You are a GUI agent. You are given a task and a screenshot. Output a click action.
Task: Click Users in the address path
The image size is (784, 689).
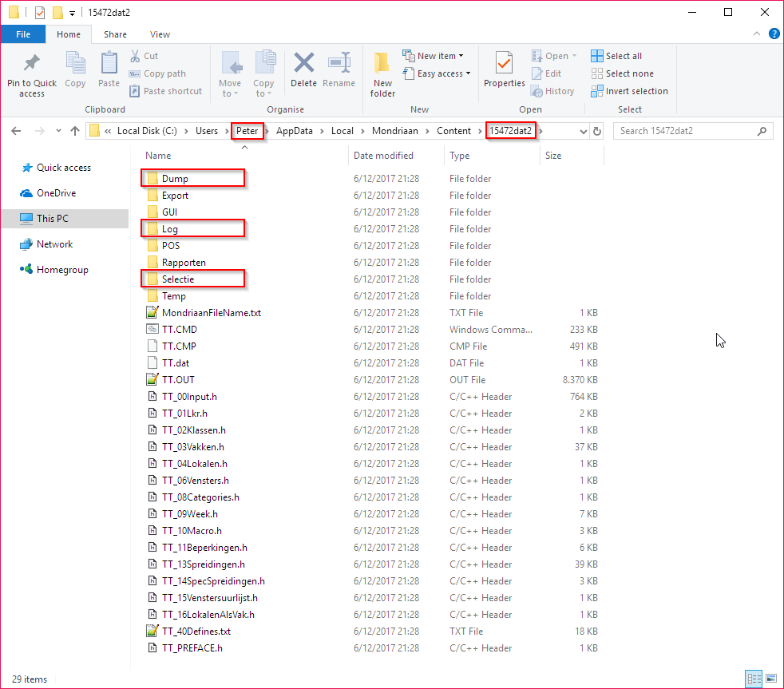[207, 131]
